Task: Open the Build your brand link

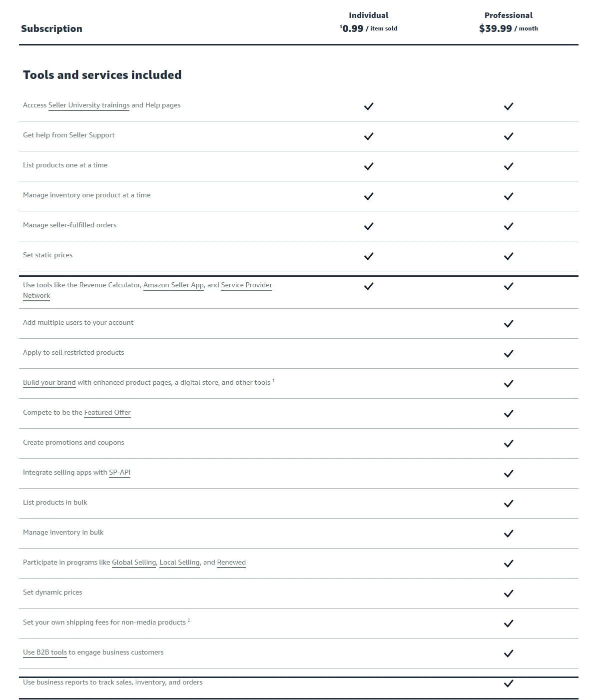Action: 49,383
